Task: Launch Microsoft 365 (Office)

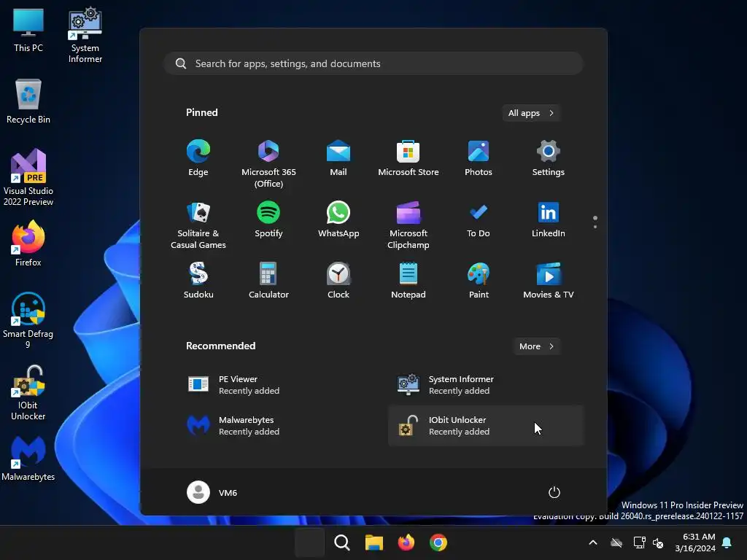Action: click(x=268, y=164)
